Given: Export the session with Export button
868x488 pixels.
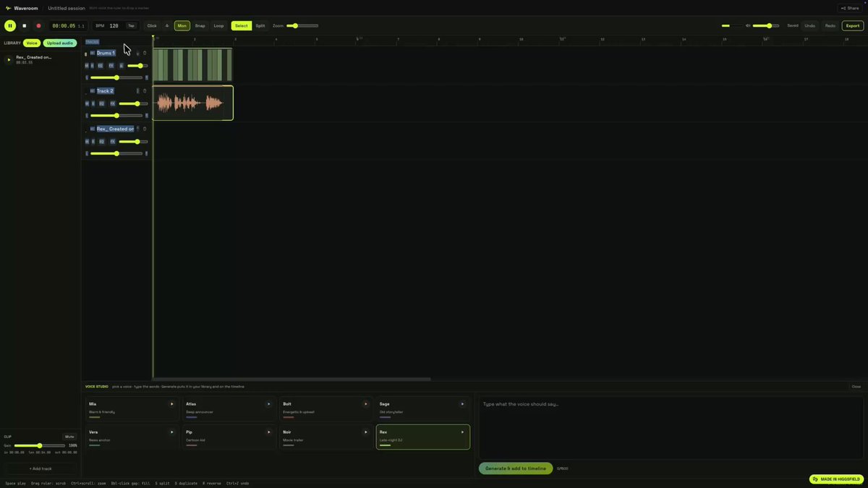Looking at the screenshot, I should pyautogui.click(x=853, y=25).
